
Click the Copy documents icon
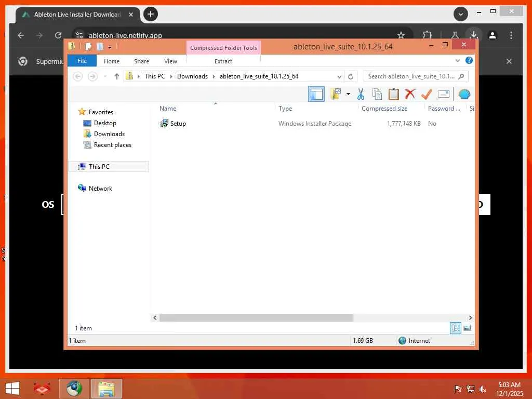(377, 94)
